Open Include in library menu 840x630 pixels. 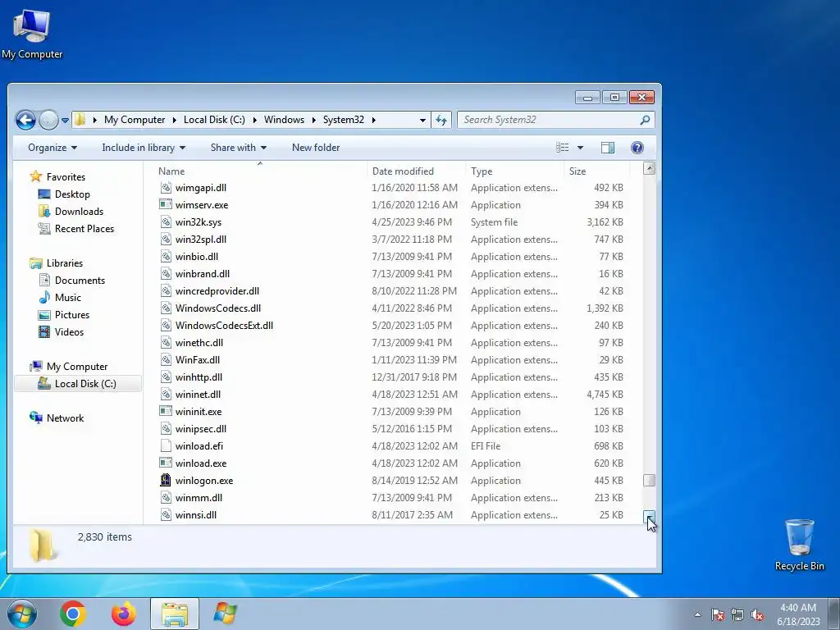(144, 148)
